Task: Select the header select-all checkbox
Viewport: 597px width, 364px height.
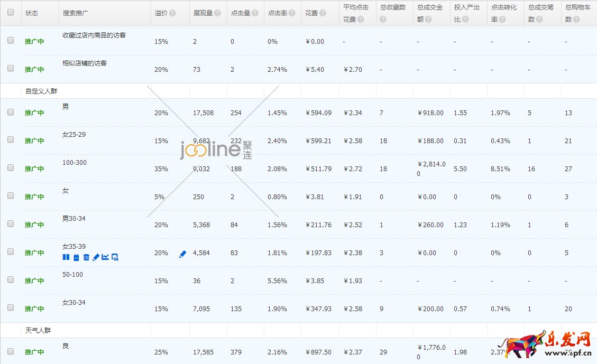Action: tap(10, 13)
